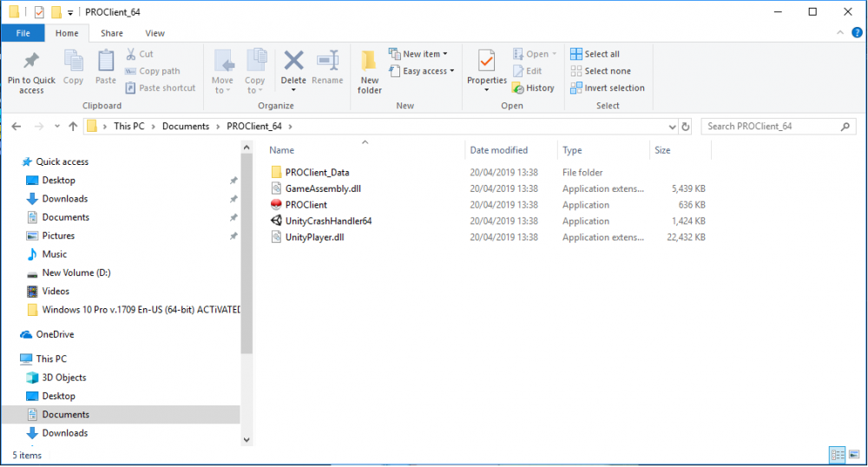Screen dimensions: 868x467
Task: Open Properties from the ribbon
Action: click(486, 62)
